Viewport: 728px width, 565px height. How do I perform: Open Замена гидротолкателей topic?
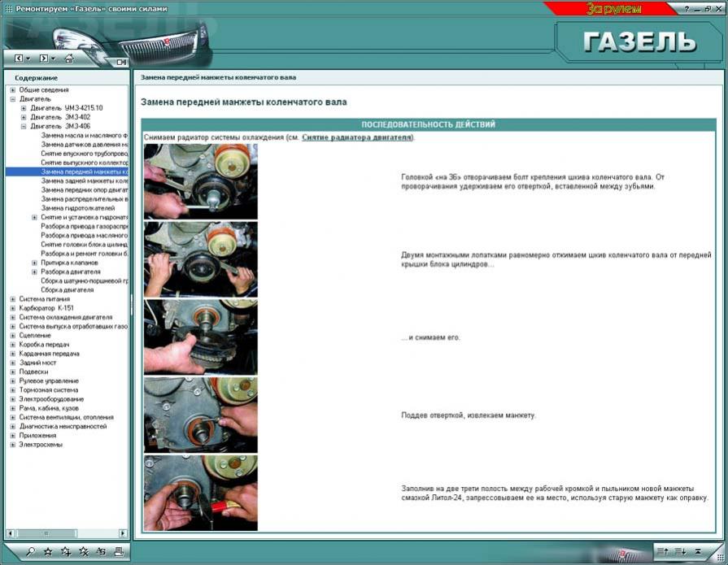tap(77, 208)
